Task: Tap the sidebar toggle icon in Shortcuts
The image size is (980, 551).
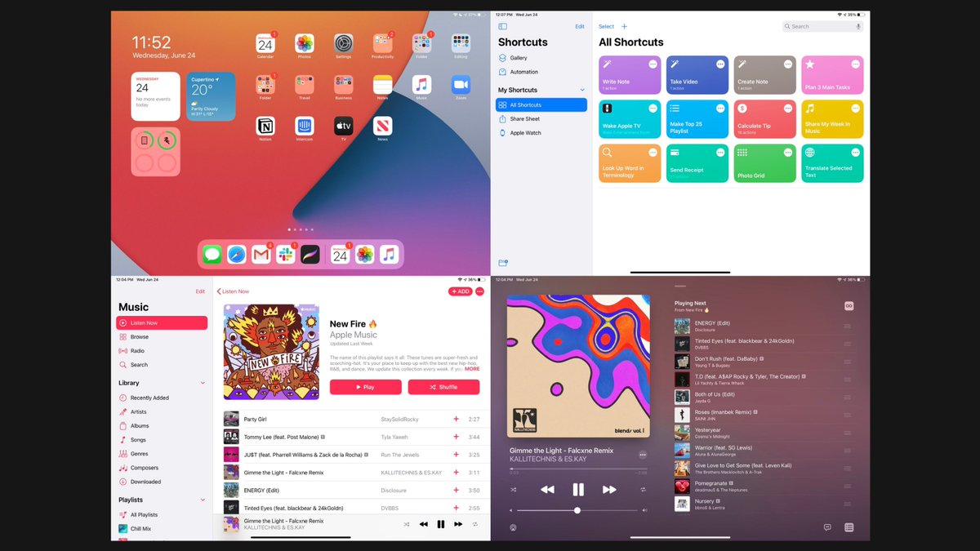Action: pos(503,26)
